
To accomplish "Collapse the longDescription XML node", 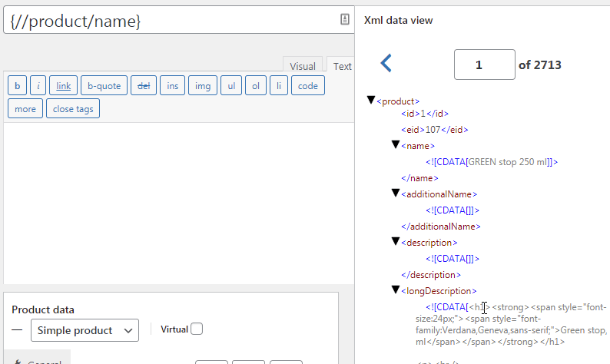I will click(396, 290).
